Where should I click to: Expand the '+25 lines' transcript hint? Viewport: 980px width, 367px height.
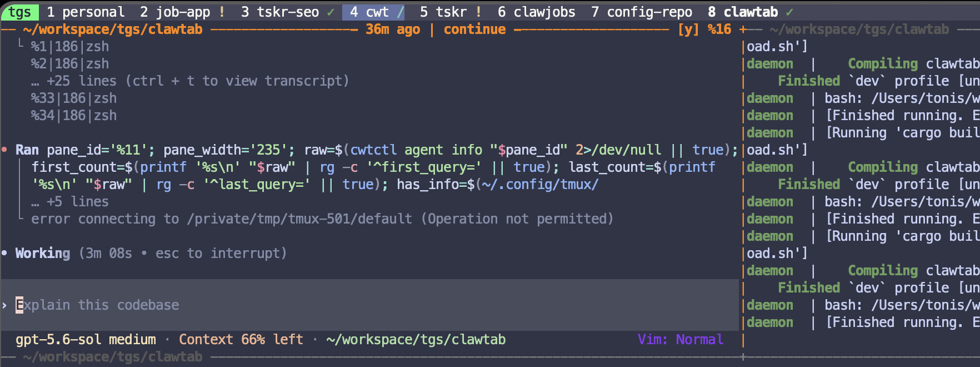(190, 81)
